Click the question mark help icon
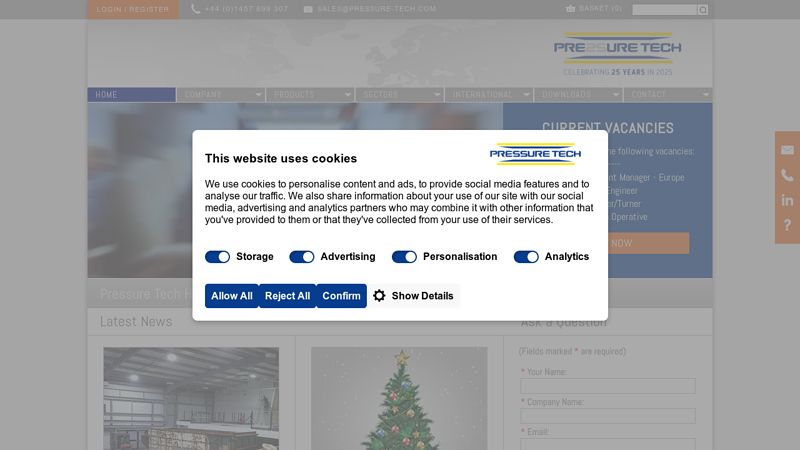 point(787,225)
